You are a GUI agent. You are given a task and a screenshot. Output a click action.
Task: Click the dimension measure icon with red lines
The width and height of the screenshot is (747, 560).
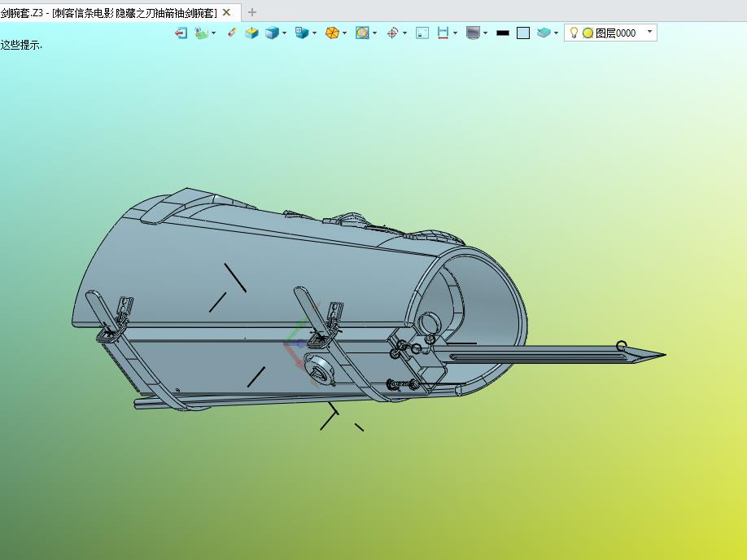[443, 33]
